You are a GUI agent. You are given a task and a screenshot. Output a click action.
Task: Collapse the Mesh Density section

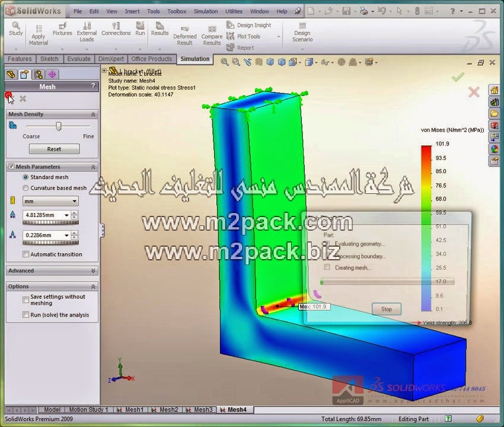[93, 114]
